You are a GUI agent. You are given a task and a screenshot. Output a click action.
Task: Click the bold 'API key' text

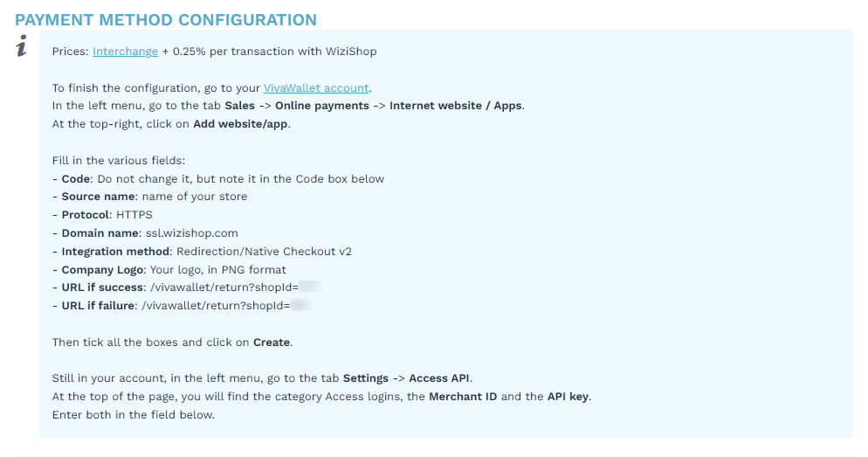pos(568,397)
